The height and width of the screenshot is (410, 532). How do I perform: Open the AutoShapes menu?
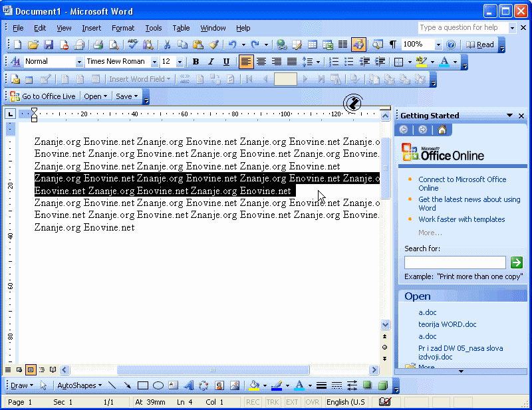(79, 385)
